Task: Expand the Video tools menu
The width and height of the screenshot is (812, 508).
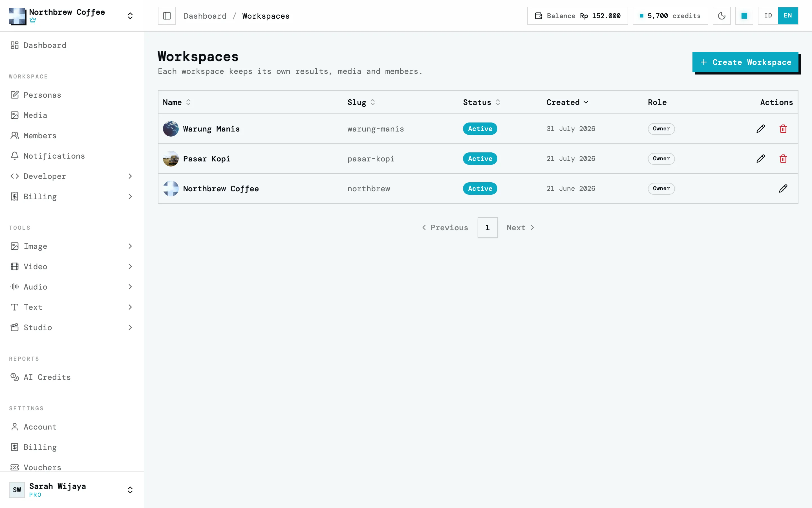Action: point(72,266)
